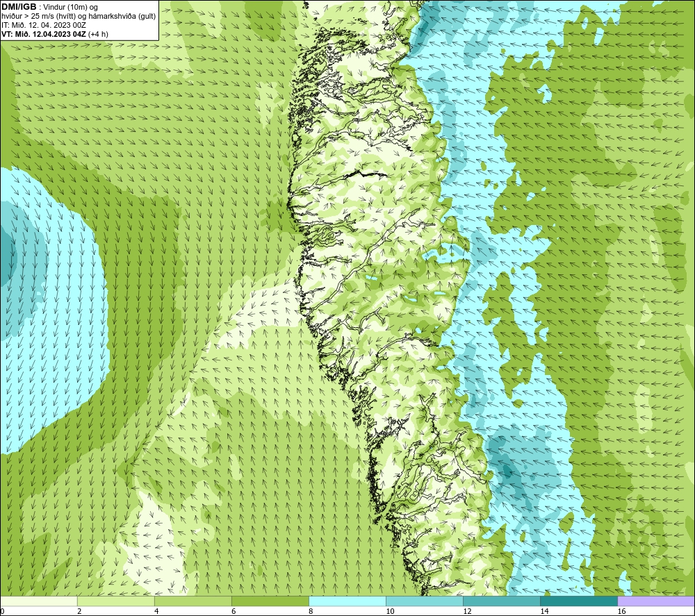695x616 pixels.
Task: Click the purple swatch above 16 m/s
Action: click(x=656, y=601)
